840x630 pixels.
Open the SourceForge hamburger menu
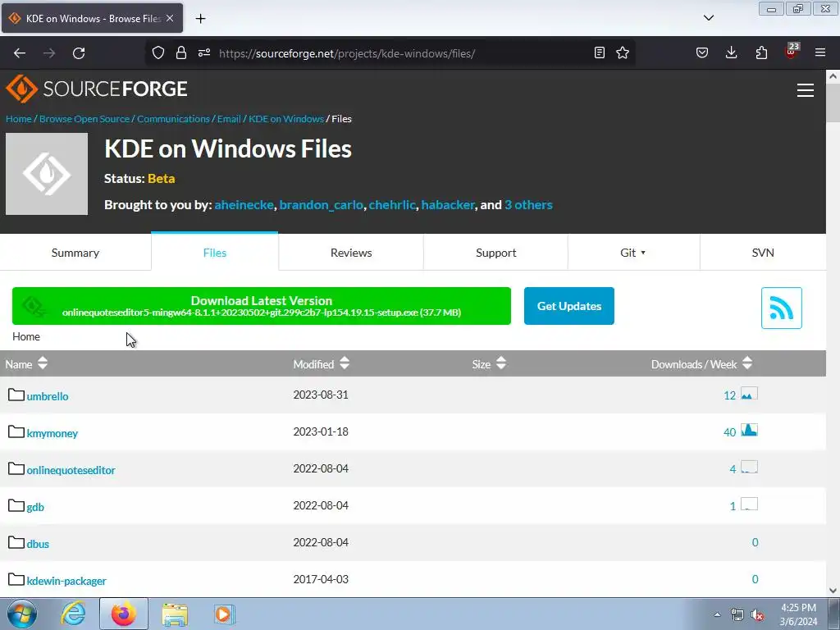tap(806, 90)
